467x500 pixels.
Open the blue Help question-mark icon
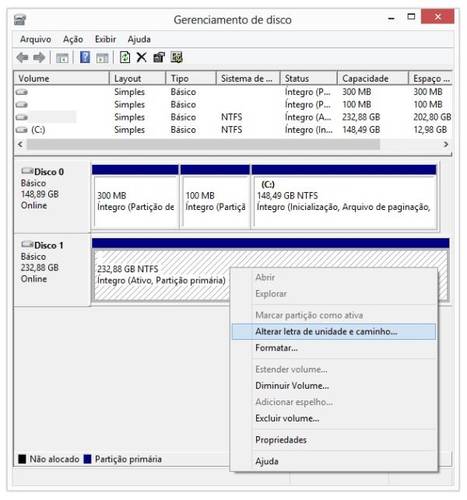coord(85,57)
